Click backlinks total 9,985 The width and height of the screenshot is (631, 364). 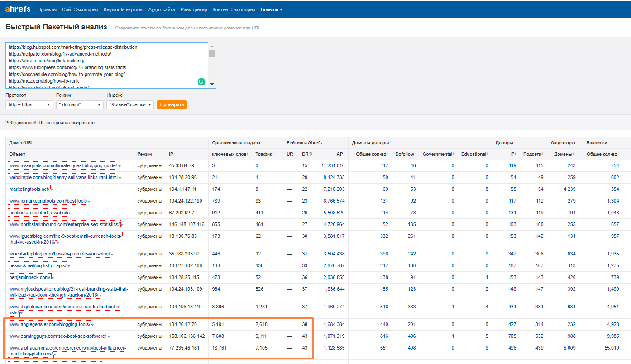point(612,336)
